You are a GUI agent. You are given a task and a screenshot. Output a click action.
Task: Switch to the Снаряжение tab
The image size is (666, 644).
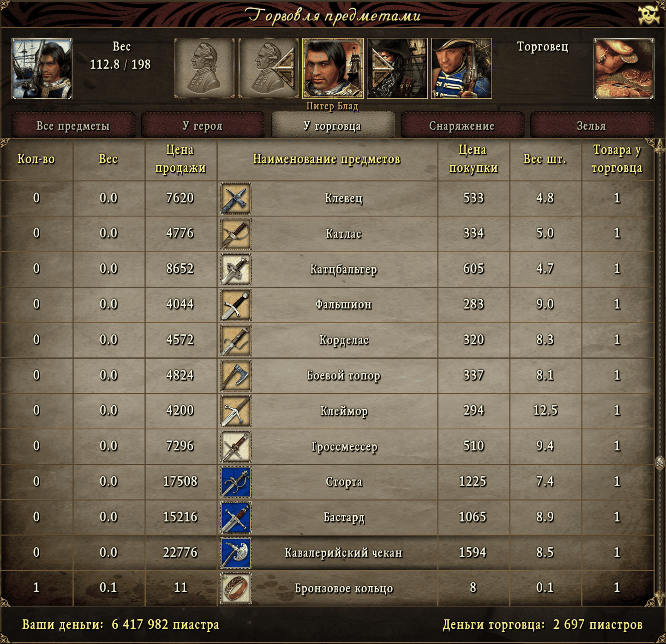pos(462,126)
